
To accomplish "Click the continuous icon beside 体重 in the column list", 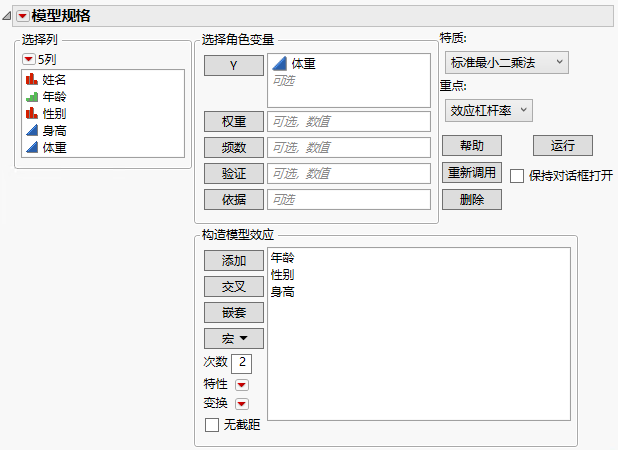I will [x=32, y=147].
